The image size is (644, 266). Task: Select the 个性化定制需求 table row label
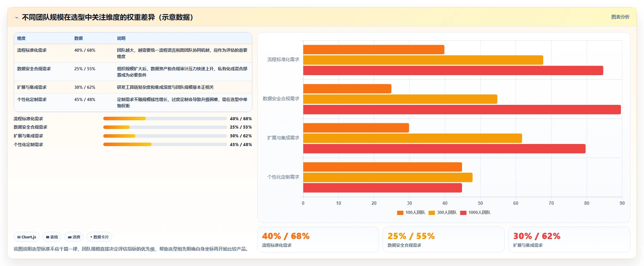pos(32,100)
